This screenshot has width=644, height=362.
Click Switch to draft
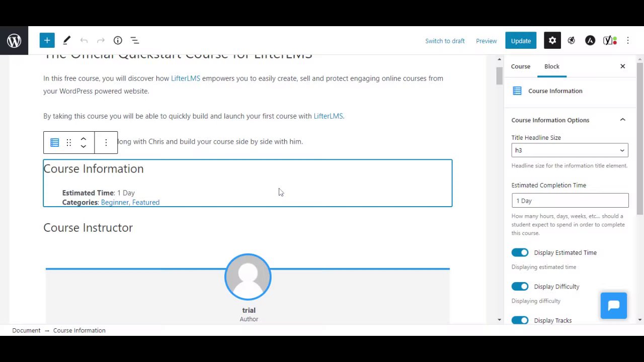(445, 41)
